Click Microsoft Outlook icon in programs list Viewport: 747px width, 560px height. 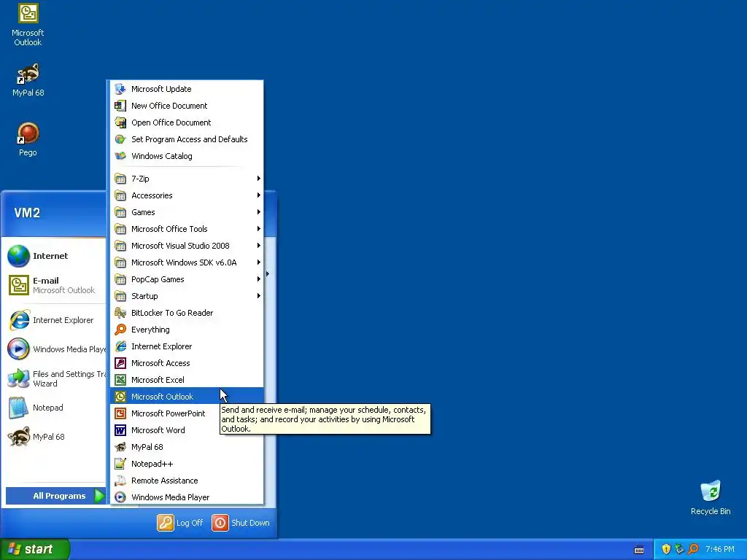pos(120,397)
